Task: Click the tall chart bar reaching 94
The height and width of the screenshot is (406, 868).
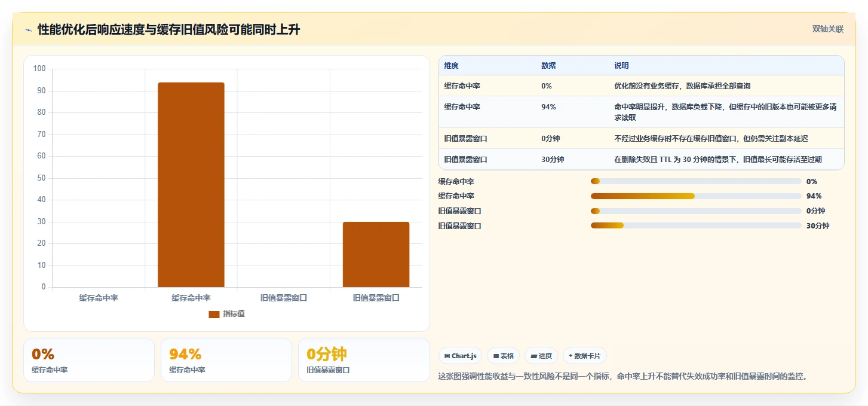Action: (x=191, y=185)
